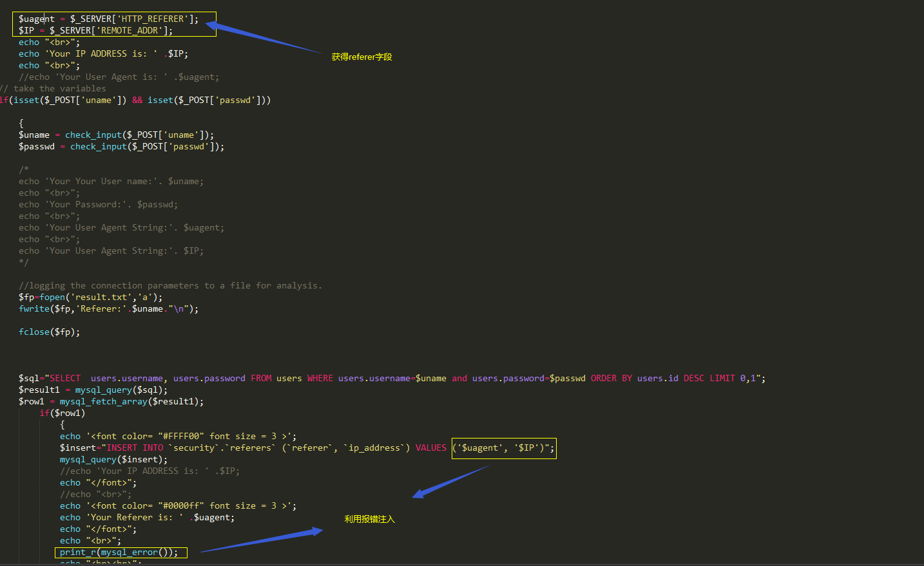Click the $fp=fopen('result.txt','a') line
The width and height of the screenshot is (924, 566).
click(x=90, y=297)
